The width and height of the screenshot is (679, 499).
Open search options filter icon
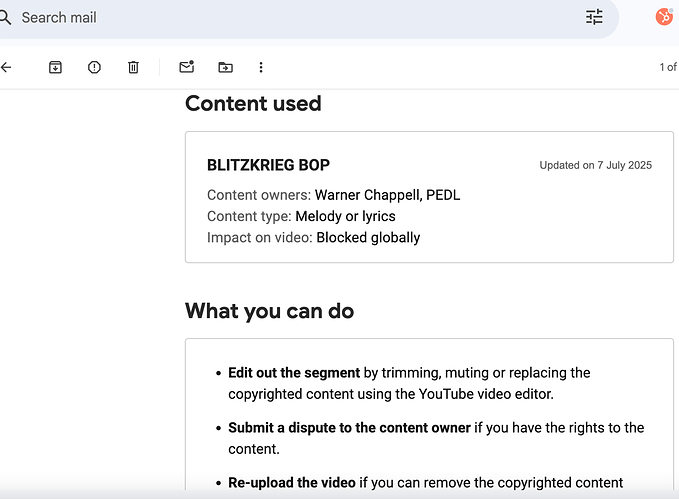coord(594,17)
